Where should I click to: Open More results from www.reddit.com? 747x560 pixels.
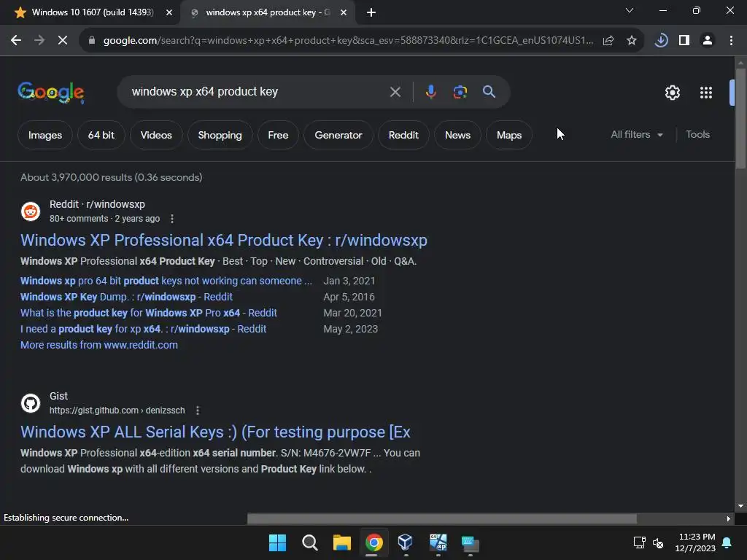(99, 345)
